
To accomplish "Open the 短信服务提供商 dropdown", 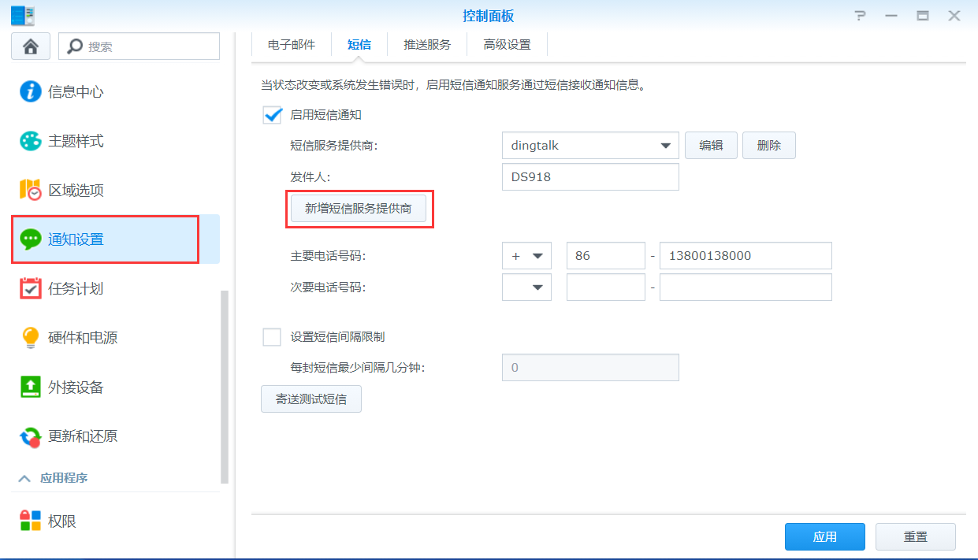I will pos(589,145).
